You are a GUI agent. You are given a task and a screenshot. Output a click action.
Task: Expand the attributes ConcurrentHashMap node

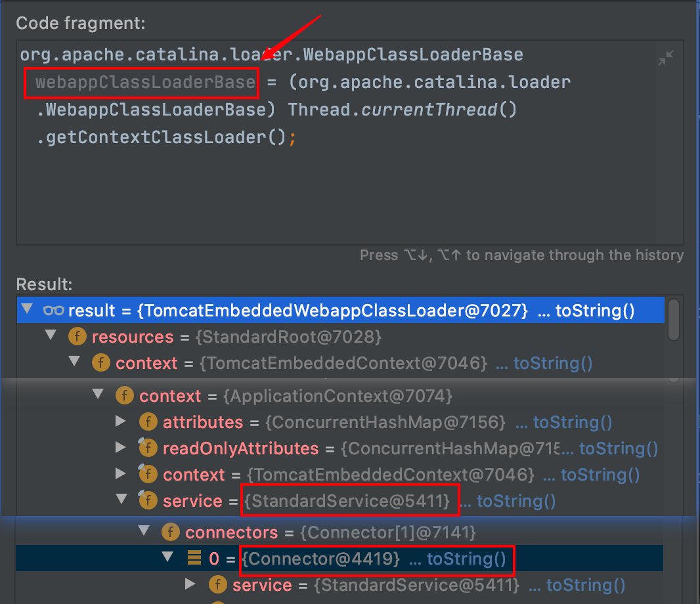[x=121, y=421]
